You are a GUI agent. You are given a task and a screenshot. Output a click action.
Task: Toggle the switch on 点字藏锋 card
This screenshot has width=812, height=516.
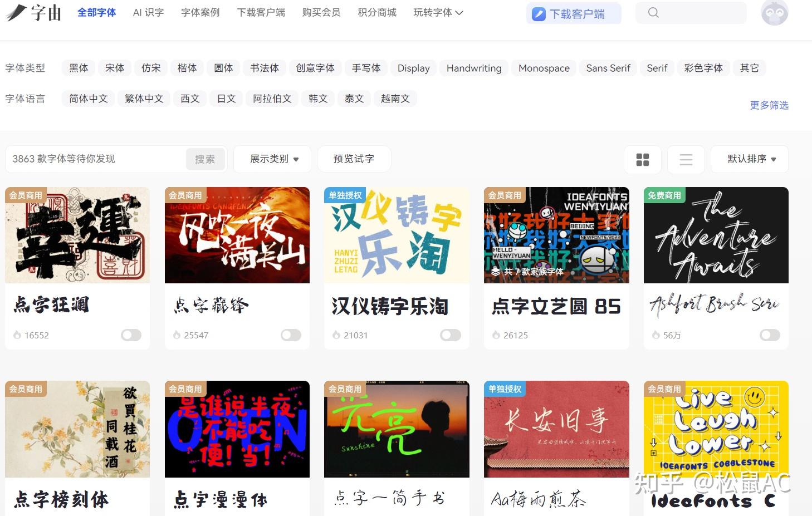[x=291, y=335]
